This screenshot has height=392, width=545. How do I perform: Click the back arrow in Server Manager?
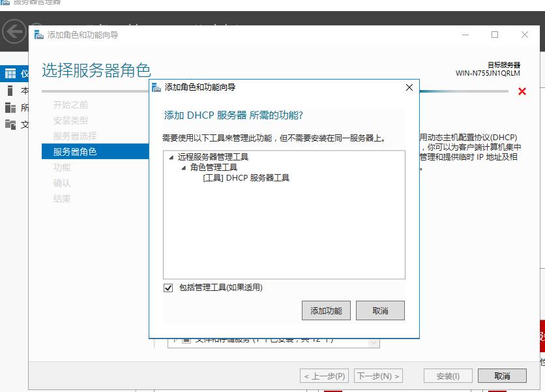click(14, 31)
